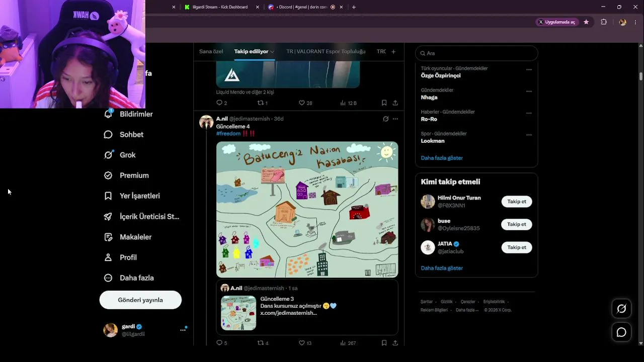Share the Güncelleme 4 post
The image size is (644, 362).
click(395, 343)
